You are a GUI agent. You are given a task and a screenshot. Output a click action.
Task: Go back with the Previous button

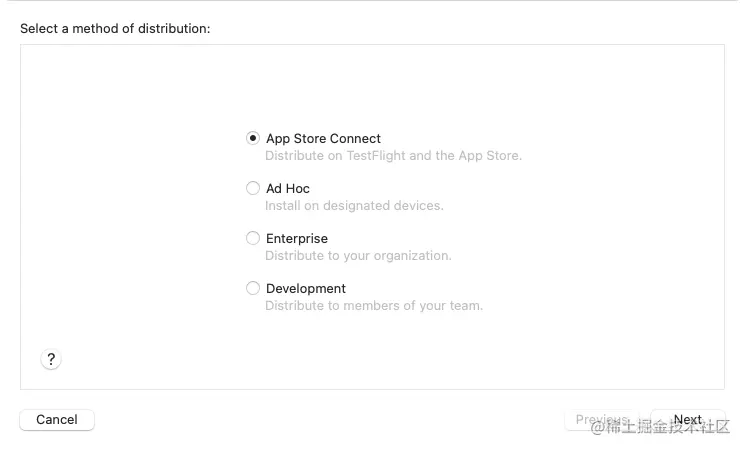[x=602, y=420]
